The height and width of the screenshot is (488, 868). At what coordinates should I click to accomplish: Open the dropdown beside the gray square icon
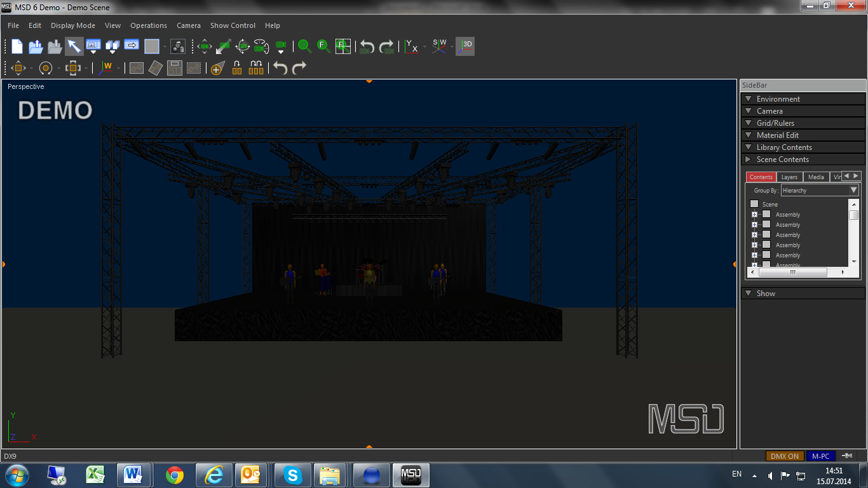165,47
